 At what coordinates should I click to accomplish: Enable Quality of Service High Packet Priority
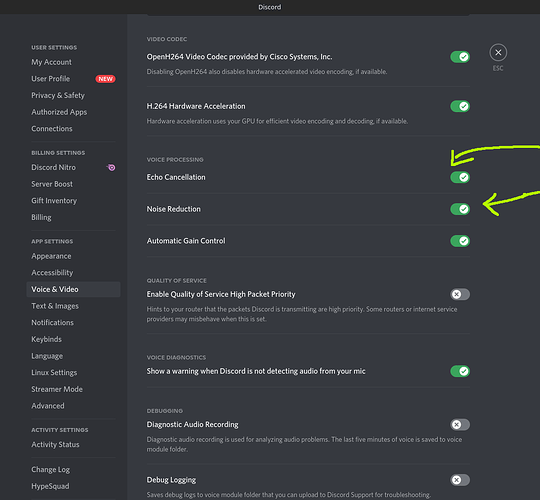[x=460, y=294]
